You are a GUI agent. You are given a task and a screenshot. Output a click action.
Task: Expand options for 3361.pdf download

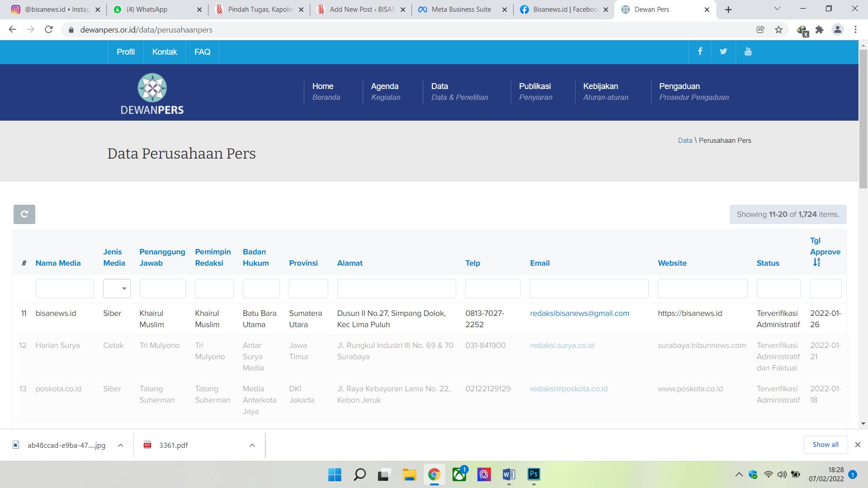252,445
